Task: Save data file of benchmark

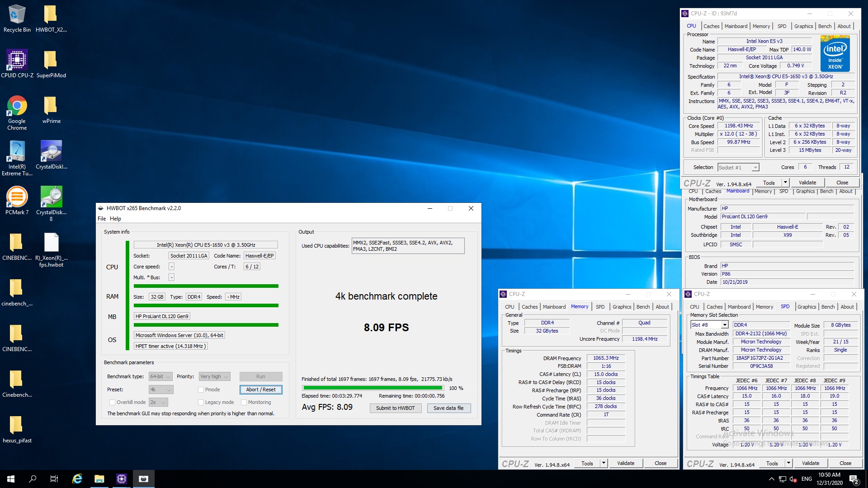Action: pyautogui.click(x=448, y=408)
